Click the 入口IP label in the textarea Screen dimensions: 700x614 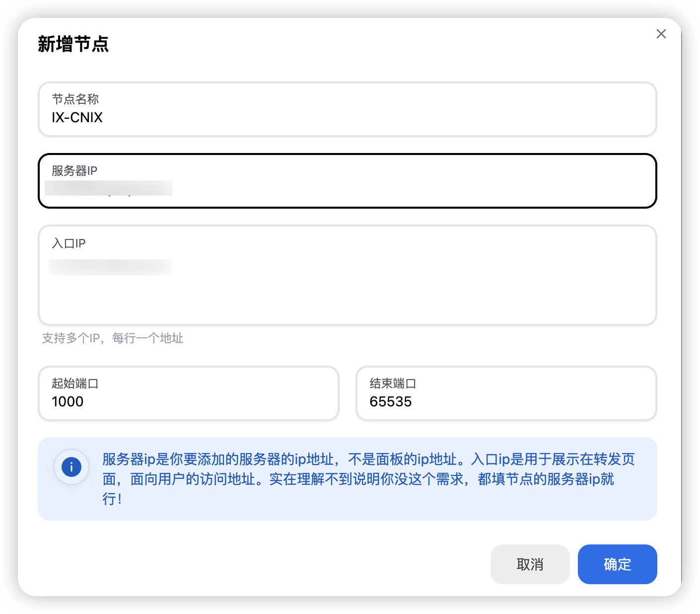pos(69,243)
